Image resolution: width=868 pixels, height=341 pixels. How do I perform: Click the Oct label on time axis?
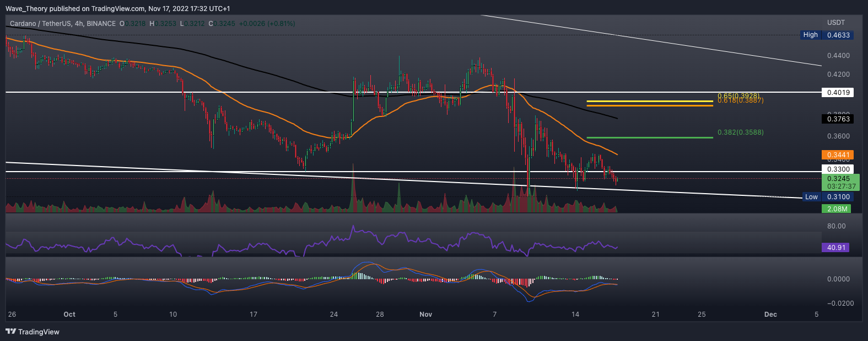69,315
